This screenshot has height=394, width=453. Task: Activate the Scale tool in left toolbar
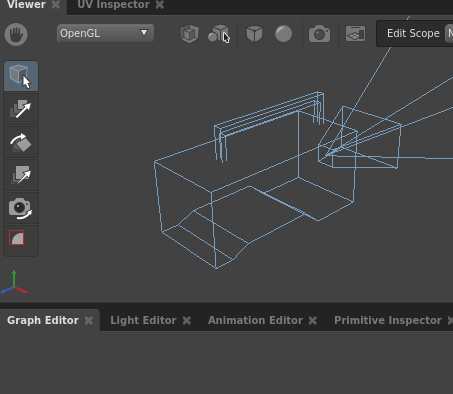(21, 175)
